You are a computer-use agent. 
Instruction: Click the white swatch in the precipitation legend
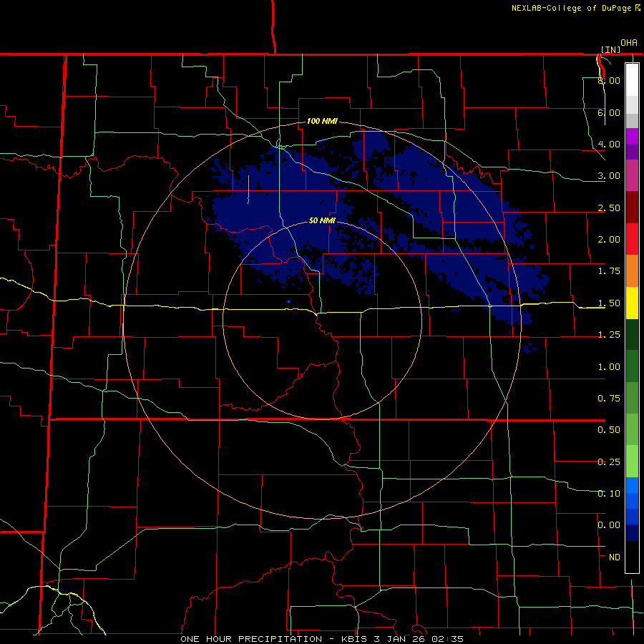click(632, 79)
